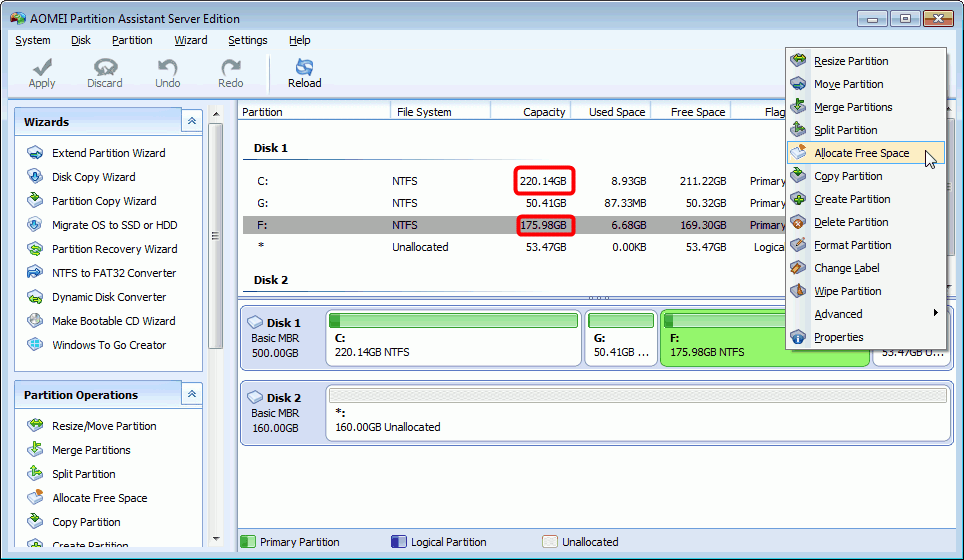Select the C: partition row in list
The width and height of the screenshot is (964, 560).
pyautogui.click(x=514, y=181)
